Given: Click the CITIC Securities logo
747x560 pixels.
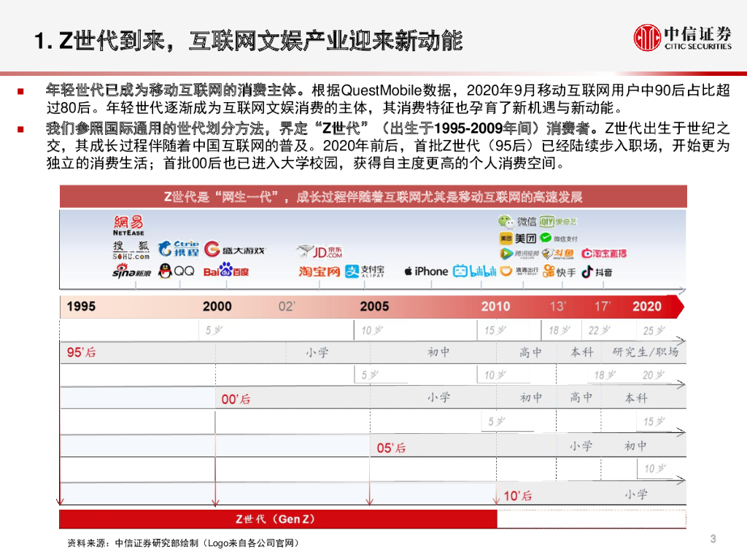Looking at the screenshot, I should (682, 38).
